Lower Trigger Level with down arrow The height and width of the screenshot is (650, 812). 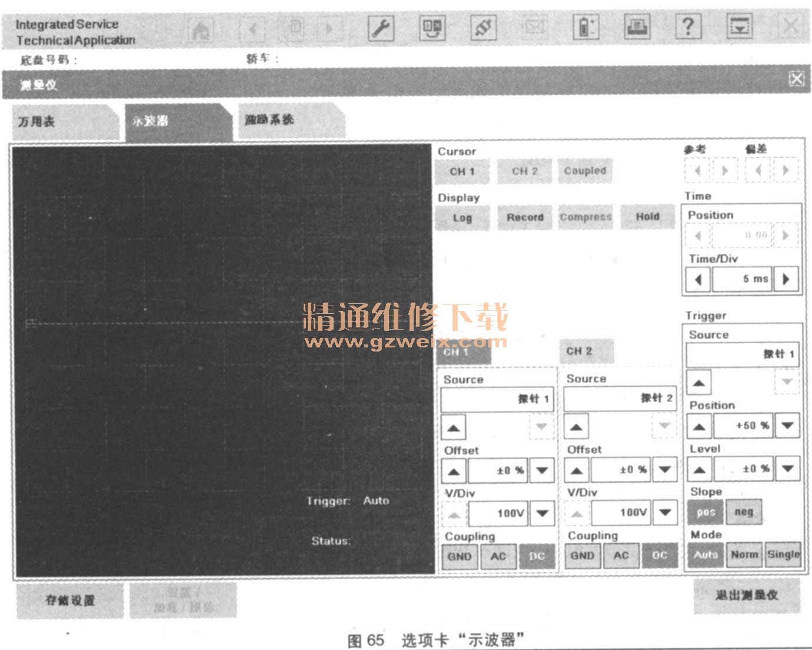coord(787,469)
